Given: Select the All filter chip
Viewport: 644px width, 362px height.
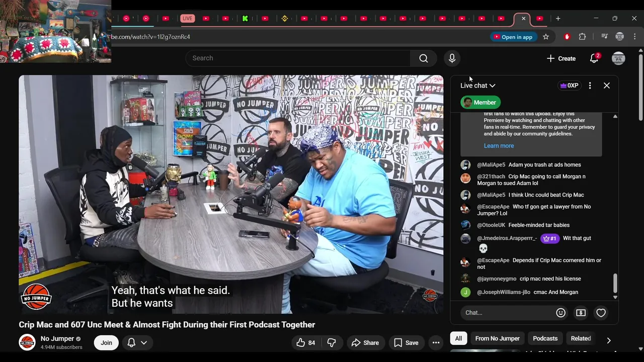Looking at the screenshot, I should point(458,338).
